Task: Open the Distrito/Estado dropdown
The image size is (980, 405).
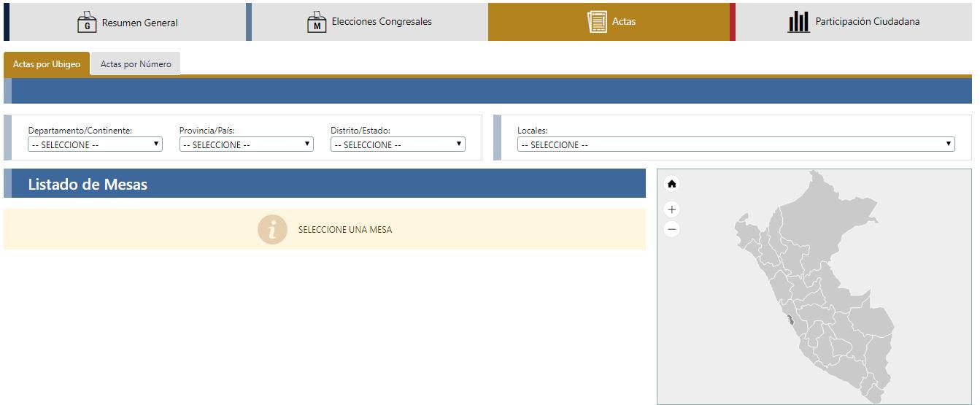Action: click(398, 144)
